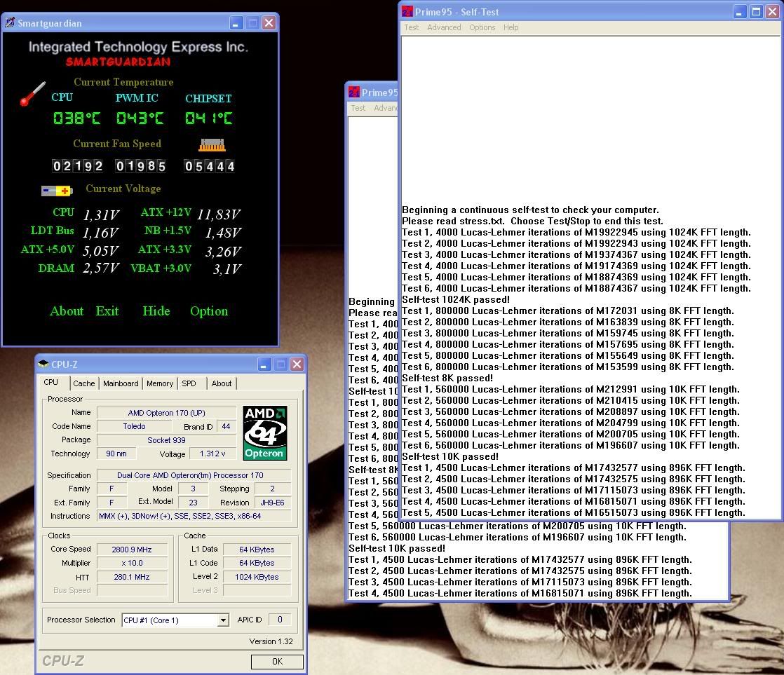Click the OK button in CPU-Z
The image size is (784, 675).
pyautogui.click(x=277, y=662)
